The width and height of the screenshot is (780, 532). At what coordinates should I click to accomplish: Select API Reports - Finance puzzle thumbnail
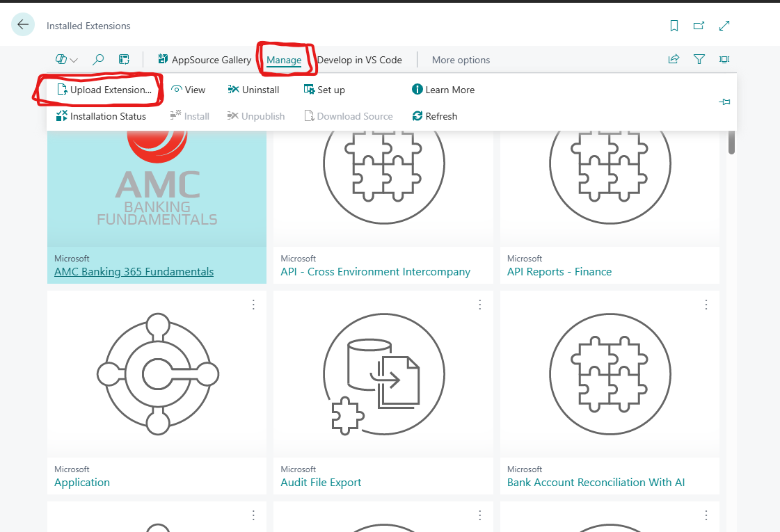(610, 189)
